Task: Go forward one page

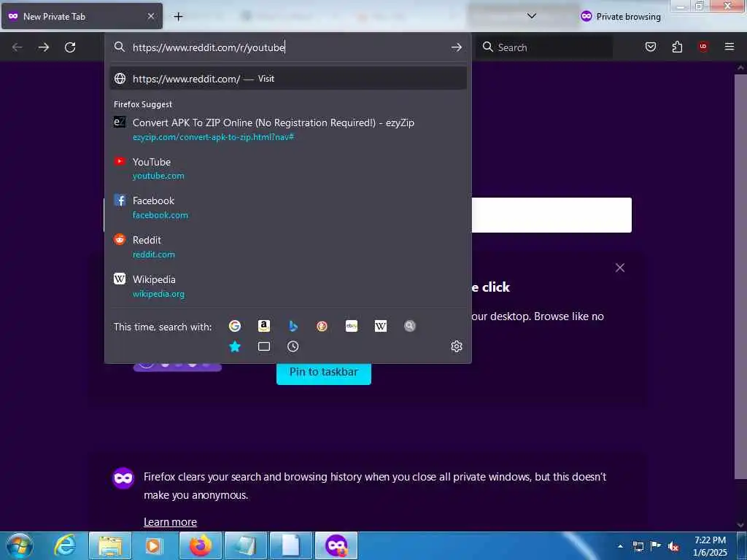Action: click(43, 47)
